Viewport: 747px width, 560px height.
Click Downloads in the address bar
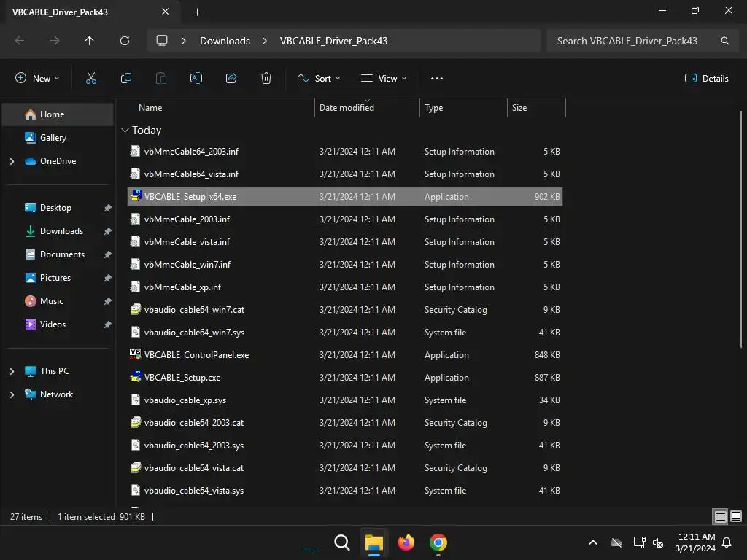(x=225, y=41)
